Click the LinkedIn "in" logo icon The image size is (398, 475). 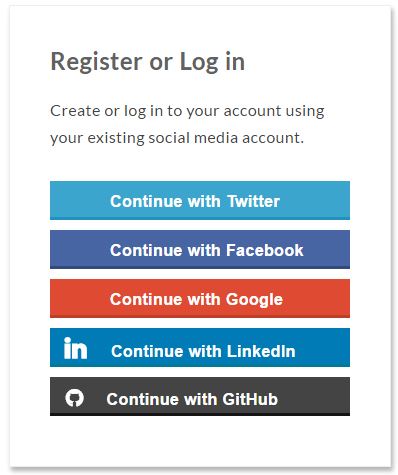[x=75, y=348]
